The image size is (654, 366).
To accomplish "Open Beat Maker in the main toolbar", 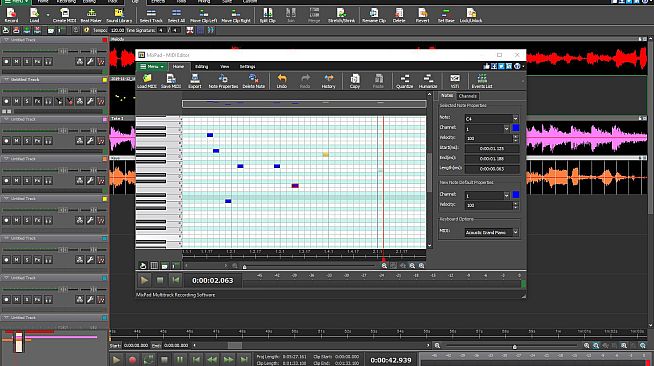I will coord(91,15).
